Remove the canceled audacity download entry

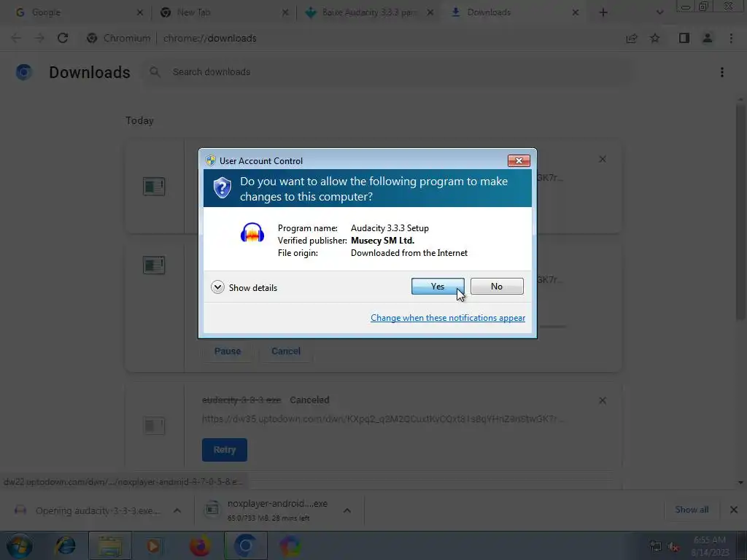pos(602,400)
